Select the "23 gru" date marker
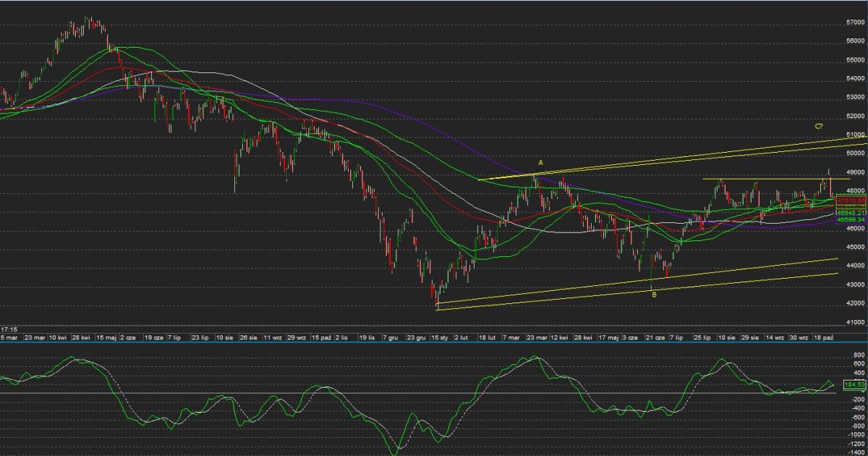Viewport: 868px width, 456px height. (416, 337)
